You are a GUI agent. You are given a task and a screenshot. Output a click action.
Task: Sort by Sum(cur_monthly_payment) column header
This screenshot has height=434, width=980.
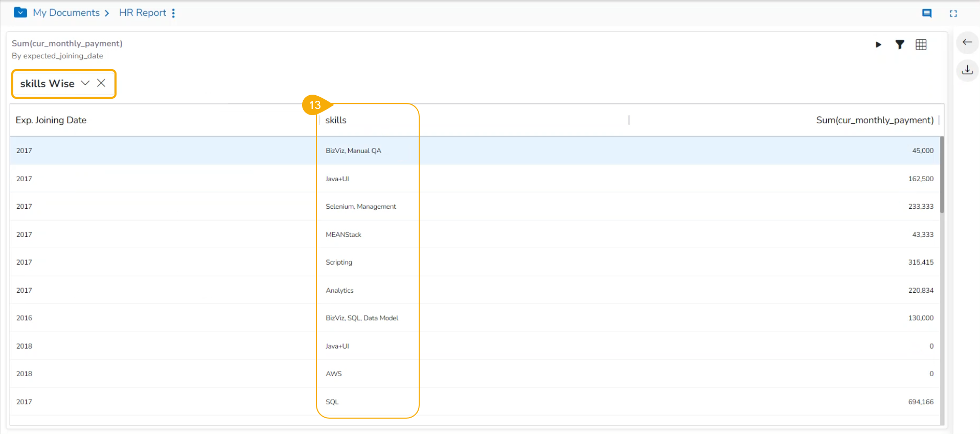click(x=874, y=120)
